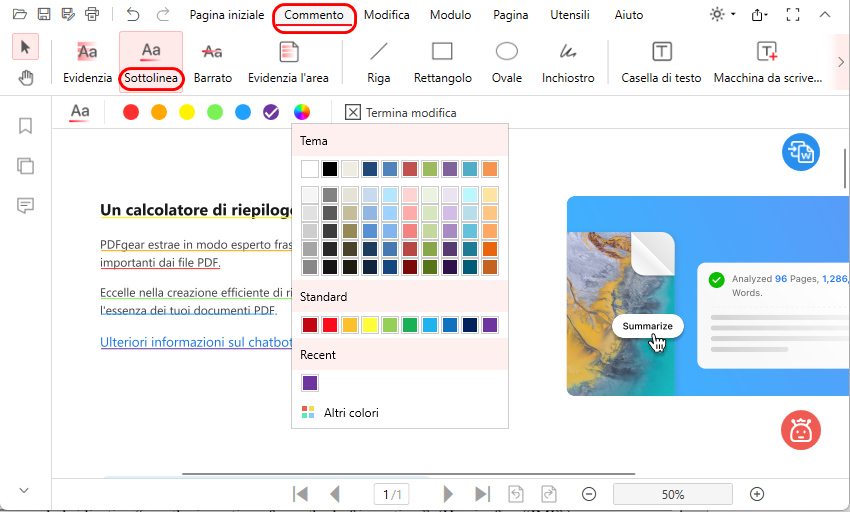
Task: Redo the last undone action
Action: pyautogui.click(x=163, y=14)
